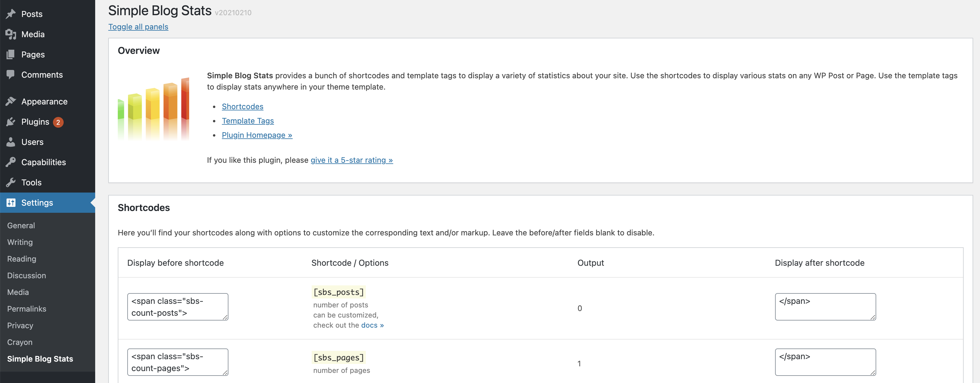Open the Media menu at top
This screenshot has width=980, height=383.
[48, 34]
